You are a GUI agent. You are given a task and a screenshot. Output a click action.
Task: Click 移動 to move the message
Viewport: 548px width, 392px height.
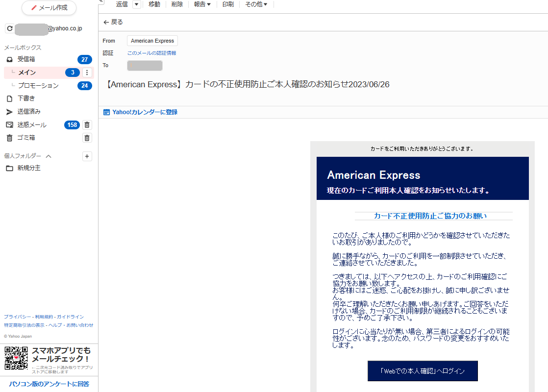pos(154,4)
